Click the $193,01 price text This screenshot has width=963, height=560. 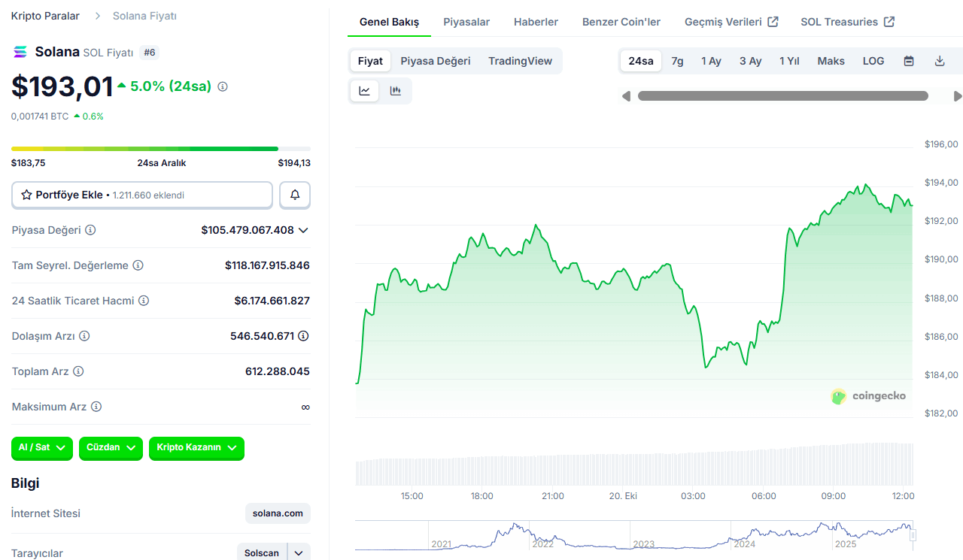click(x=62, y=86)
